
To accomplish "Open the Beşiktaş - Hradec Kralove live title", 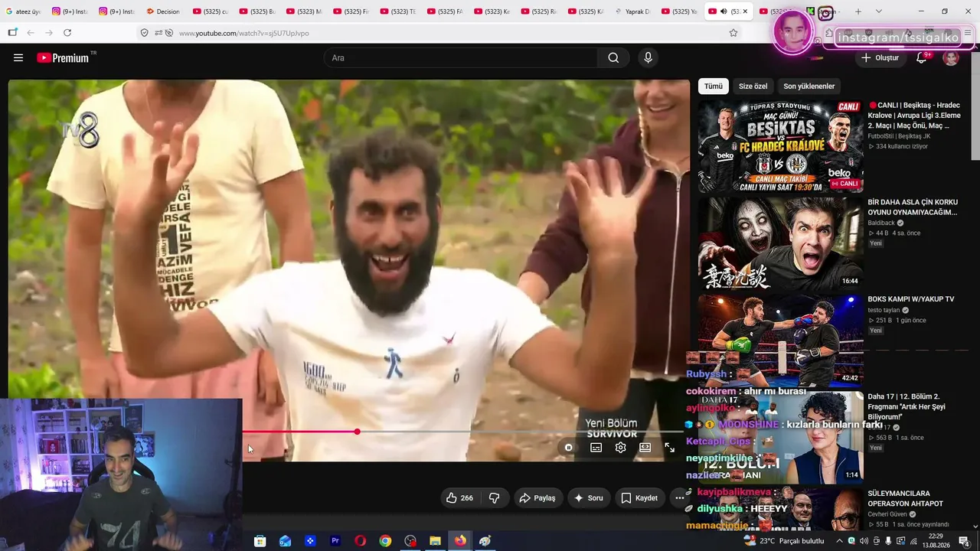I will click(x=913, y=115).
